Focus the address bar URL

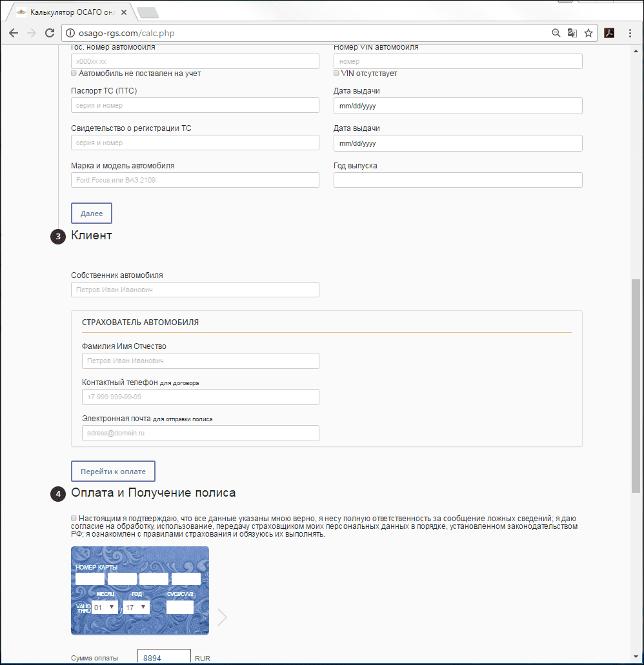[126, 33]
